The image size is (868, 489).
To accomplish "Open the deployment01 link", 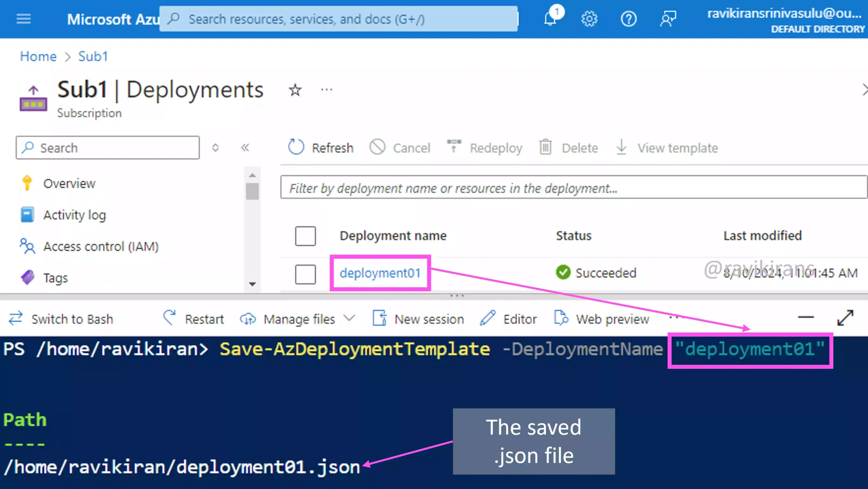I will coord(380,273).
